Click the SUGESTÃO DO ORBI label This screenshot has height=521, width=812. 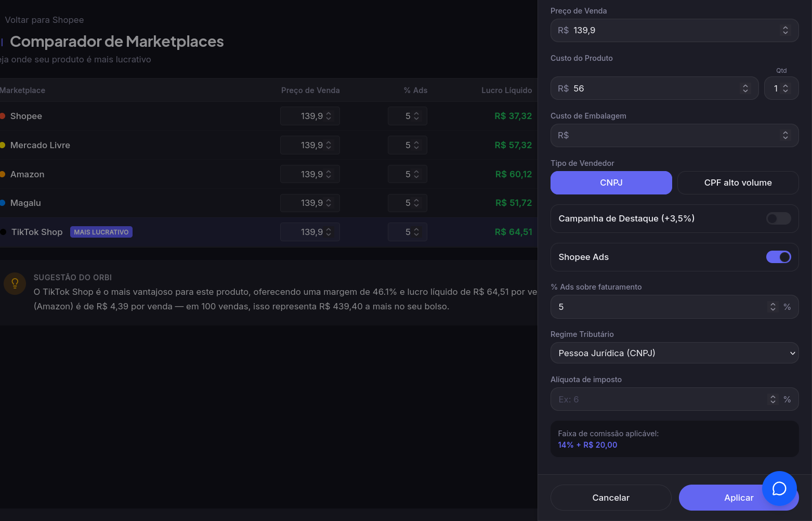(73, 278)
